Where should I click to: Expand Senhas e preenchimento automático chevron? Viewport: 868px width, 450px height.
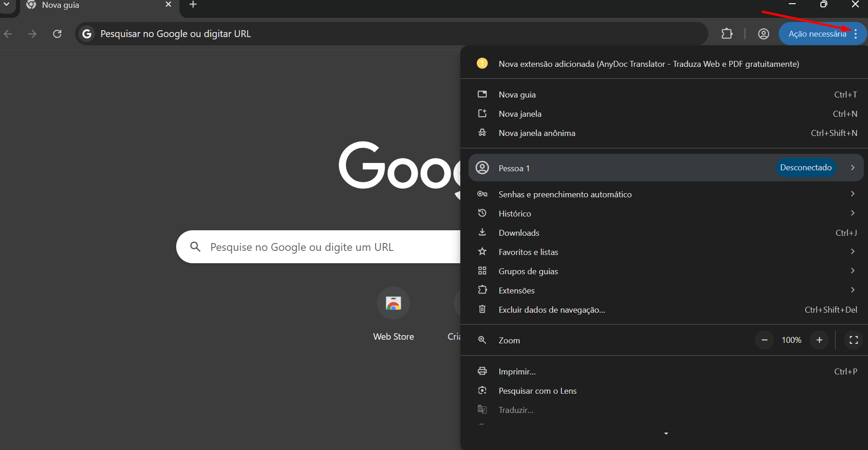(852, 194)
